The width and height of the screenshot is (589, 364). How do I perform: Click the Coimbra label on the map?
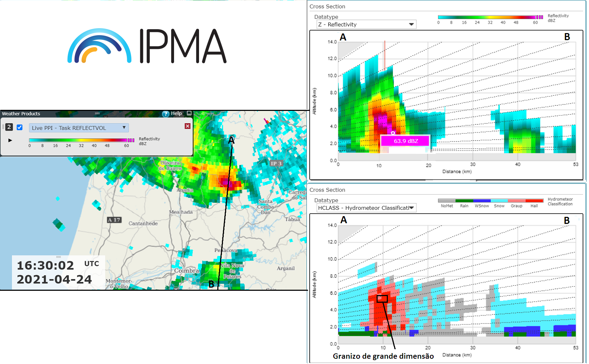tap(186, 270)
